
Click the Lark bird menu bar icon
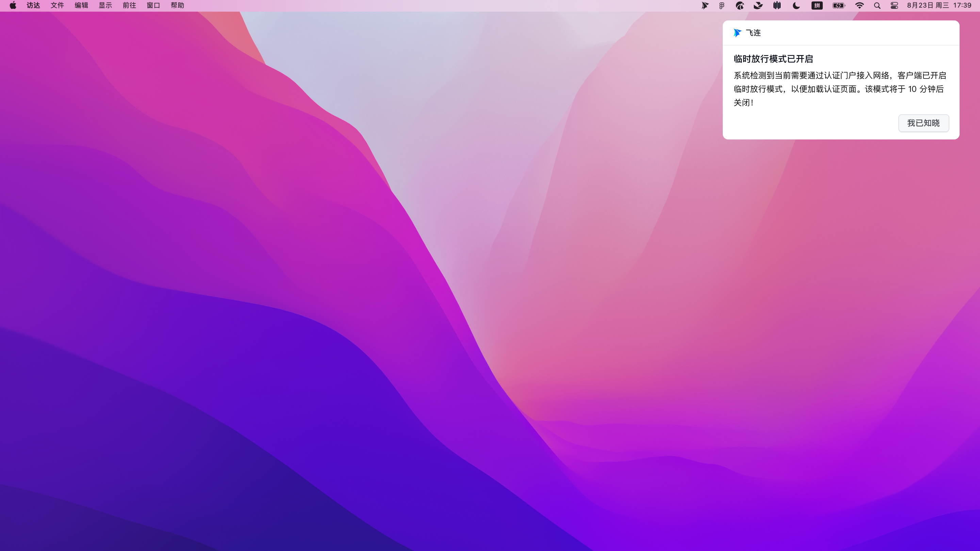(x=758, y=5)
